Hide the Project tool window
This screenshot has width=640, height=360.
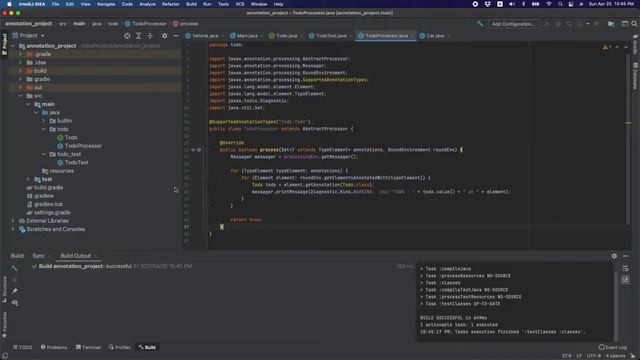pyautogui.click(x=176, y=36)
